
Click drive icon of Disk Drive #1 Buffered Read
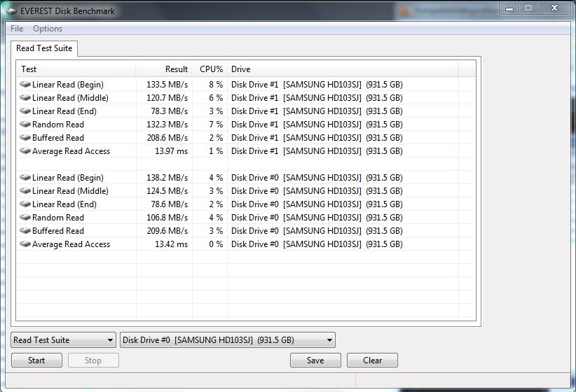tap(25, 138)
